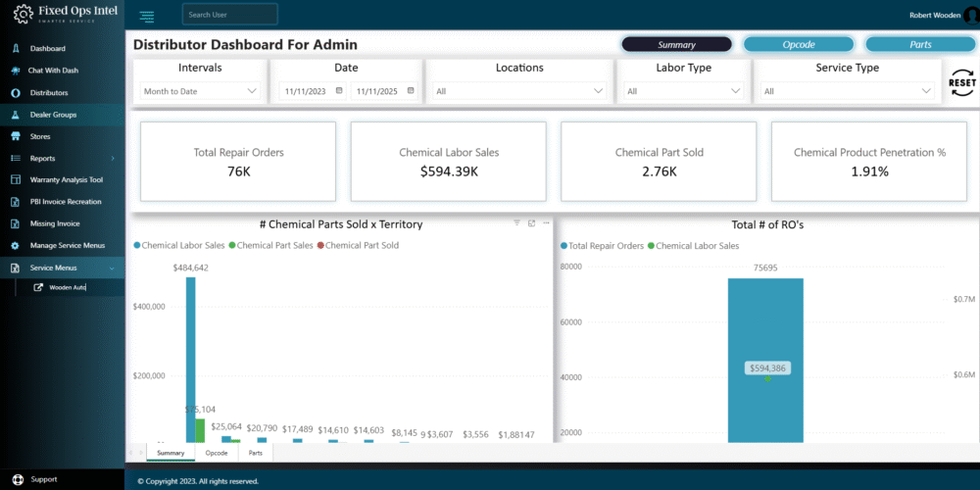Image resolution: width=980 pixels, height=490 pixels.
Task: Click the filter icon above territory chart
Action: [517, 223]
